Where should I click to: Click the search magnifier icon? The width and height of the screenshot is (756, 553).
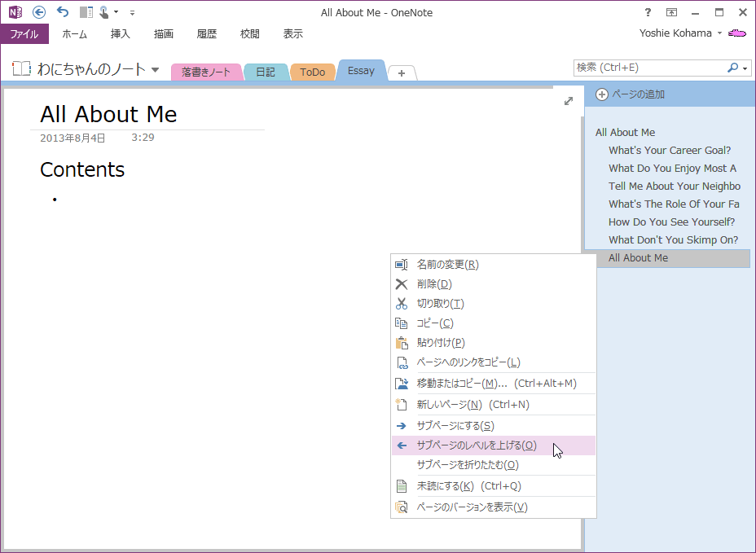(x=733, y=68)
